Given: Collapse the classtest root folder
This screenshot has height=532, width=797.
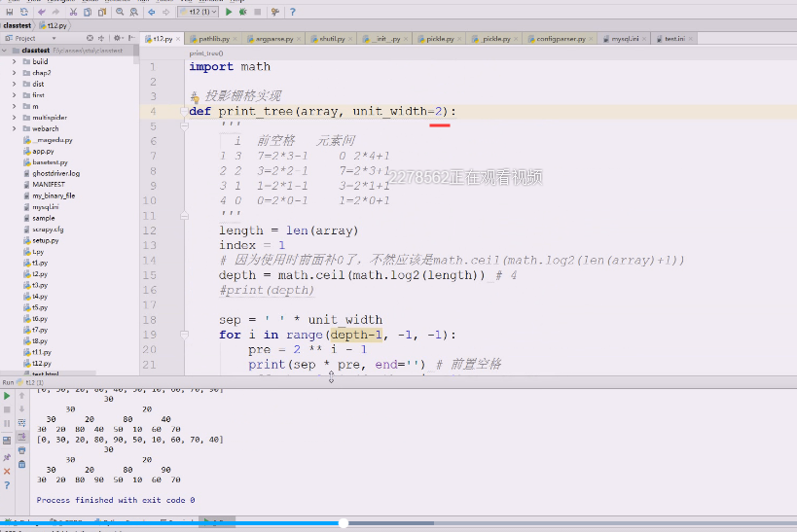Looking at the screenshot, I should [x=5, y=51].
